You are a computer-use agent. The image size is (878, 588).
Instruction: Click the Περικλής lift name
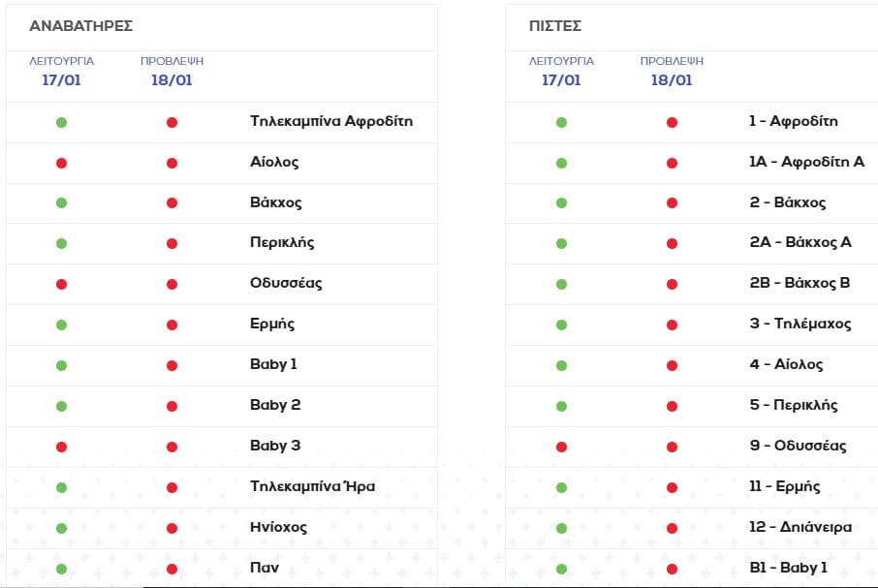[282, 243]
